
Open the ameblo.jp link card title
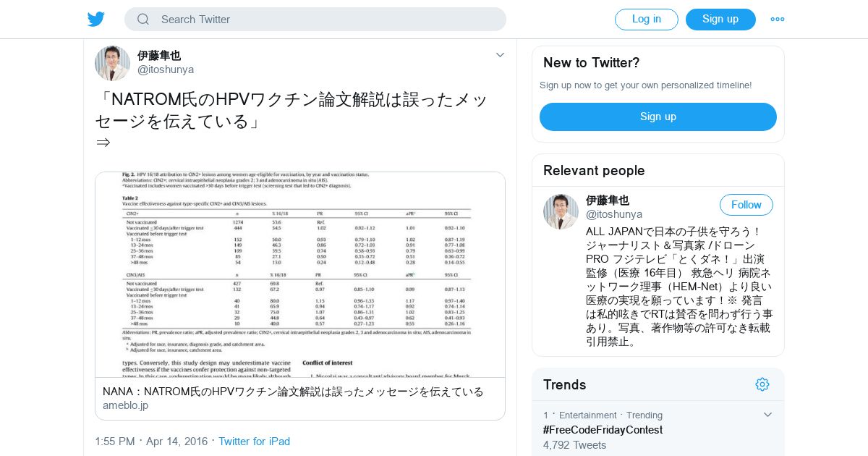pos(293,392)
